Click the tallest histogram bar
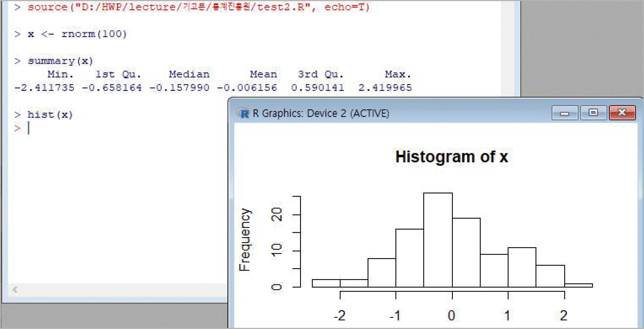The width and height of the screenshot is (644, 329). tap(438, 240)
